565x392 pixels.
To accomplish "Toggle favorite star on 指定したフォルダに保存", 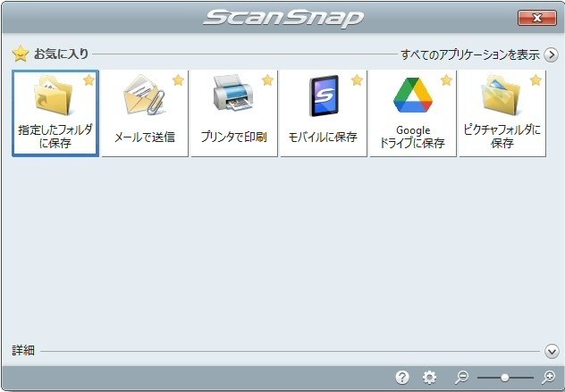I will [x=89, y=79].
